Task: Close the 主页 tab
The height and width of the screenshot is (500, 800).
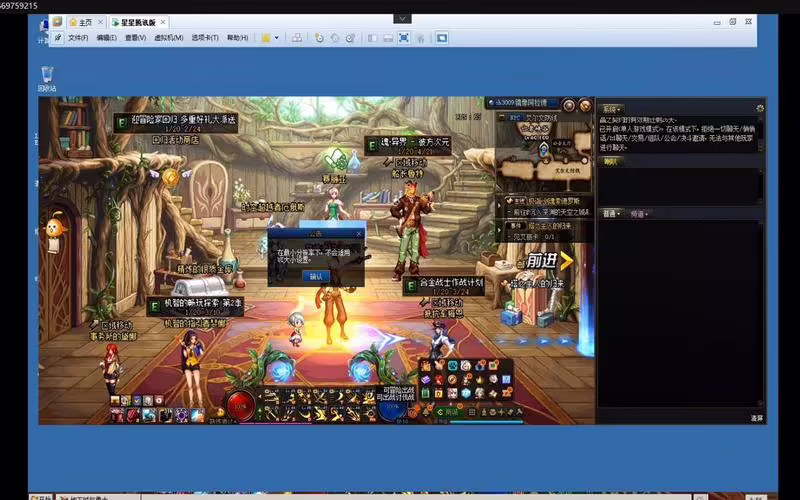Action: 101,22
